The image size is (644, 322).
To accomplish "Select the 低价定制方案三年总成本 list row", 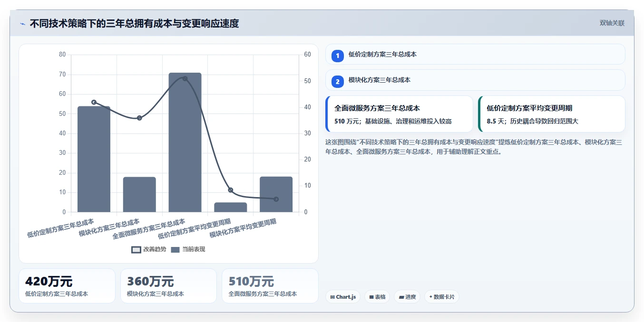I will [475, 54].
